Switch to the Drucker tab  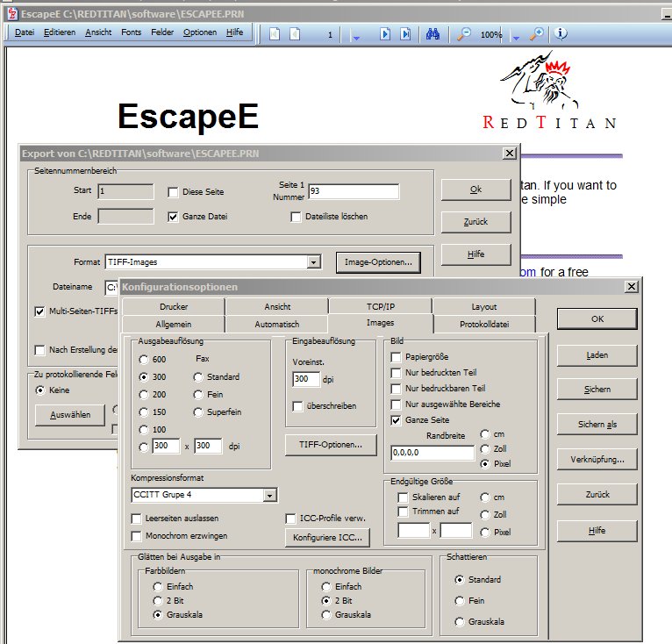click(174, 306)
